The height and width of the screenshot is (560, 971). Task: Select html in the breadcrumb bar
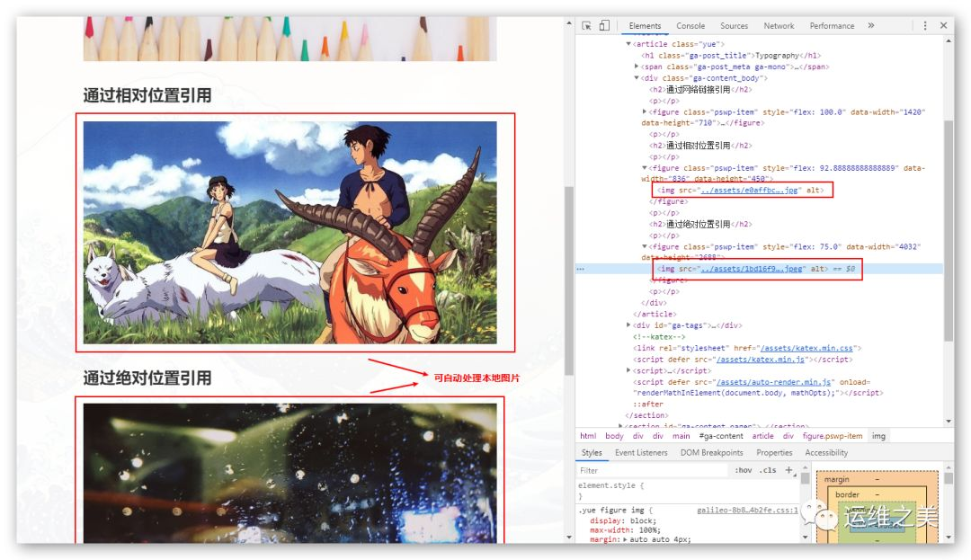click(588, 436)
